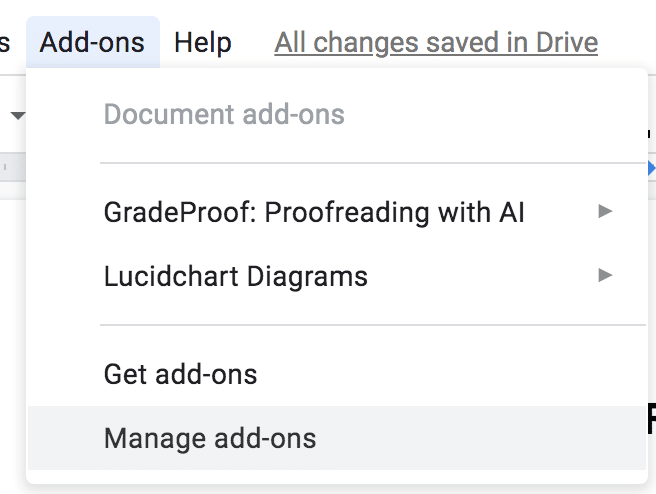Click the document area right of the dropdown menu
Viewport: 656px width, 494px height.
tap(651, 300)
